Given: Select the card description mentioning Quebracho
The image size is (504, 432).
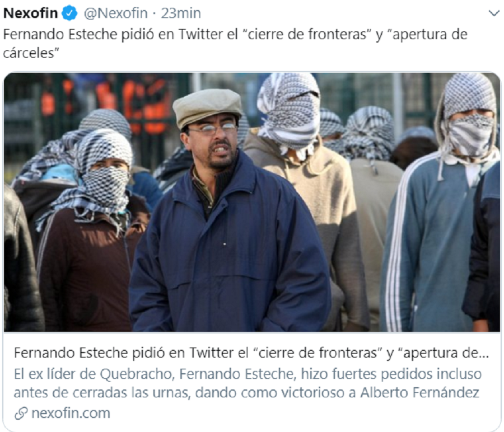Looking at the screenshot, I should click(248, 383).
